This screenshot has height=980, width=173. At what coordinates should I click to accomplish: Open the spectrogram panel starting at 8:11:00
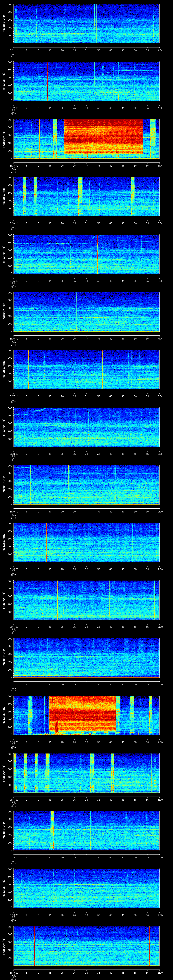[86, 600]
